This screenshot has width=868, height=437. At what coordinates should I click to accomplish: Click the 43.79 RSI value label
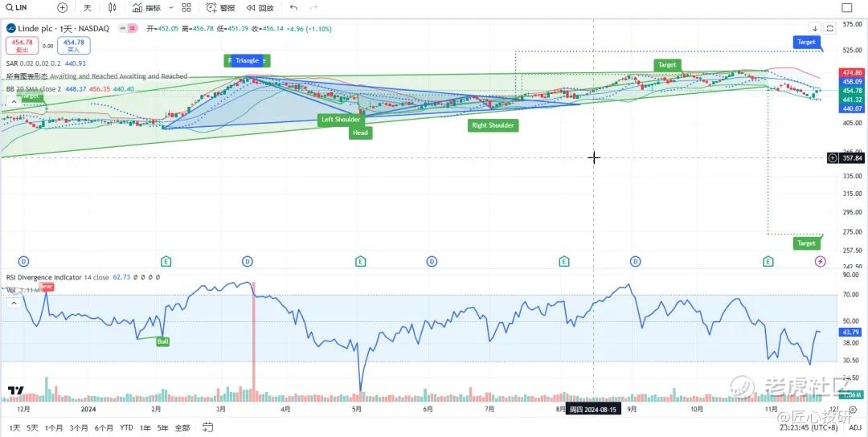pos(850,332)
